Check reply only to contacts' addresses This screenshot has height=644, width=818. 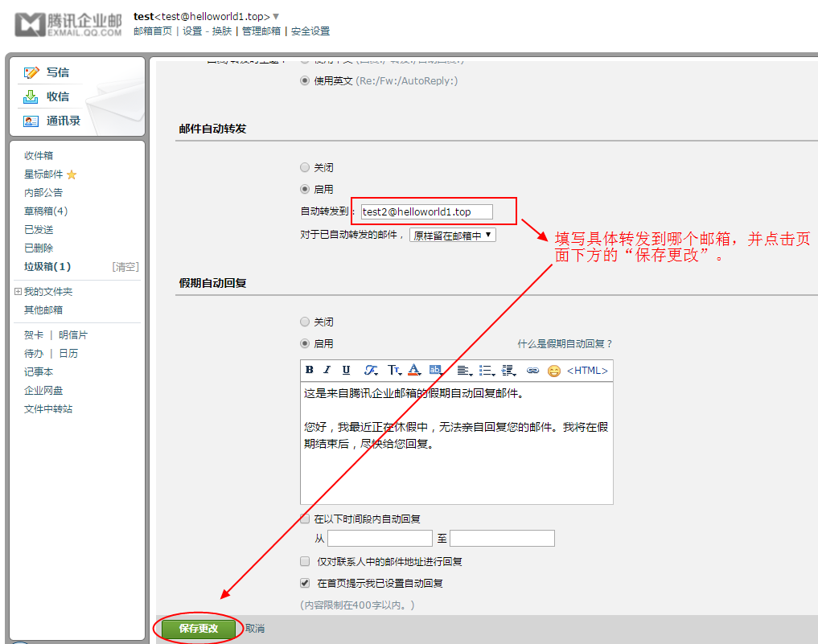305,561
